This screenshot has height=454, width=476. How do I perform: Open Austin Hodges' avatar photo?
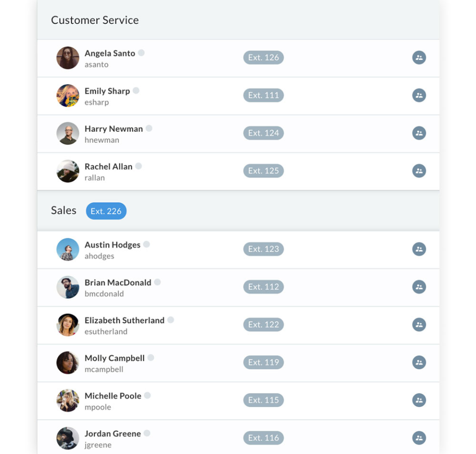68,249
